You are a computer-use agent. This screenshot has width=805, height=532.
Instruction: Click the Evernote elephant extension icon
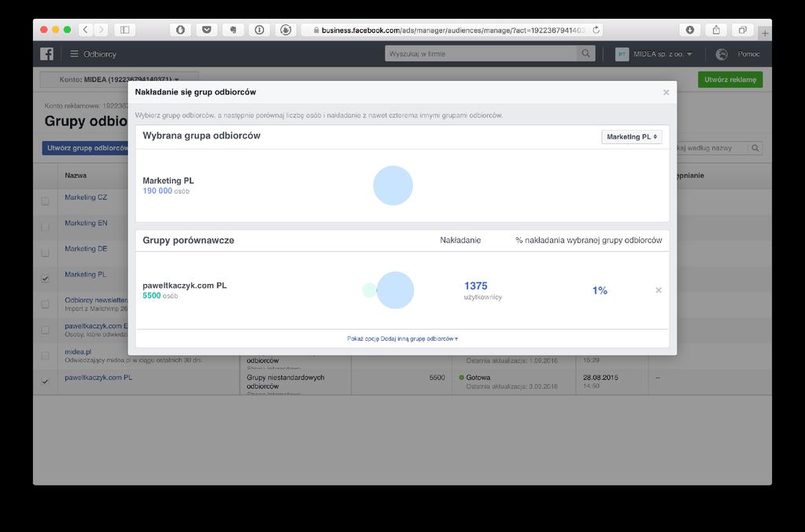pos(233,30)
